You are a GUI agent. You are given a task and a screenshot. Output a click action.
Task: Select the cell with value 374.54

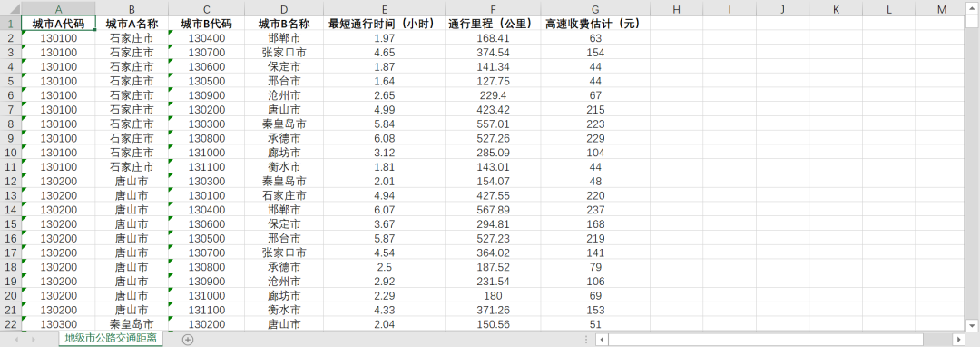point(493,53)
